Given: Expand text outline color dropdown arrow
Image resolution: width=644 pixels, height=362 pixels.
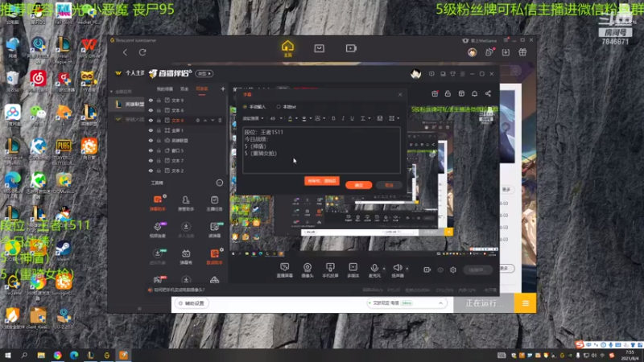Looking at the screenshot, I should click(311, 118).
